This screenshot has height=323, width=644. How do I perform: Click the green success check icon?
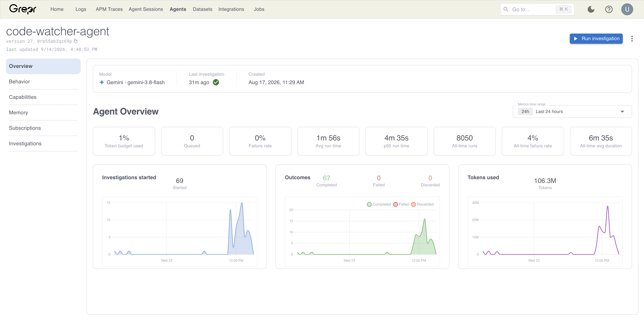pos(216,82)
